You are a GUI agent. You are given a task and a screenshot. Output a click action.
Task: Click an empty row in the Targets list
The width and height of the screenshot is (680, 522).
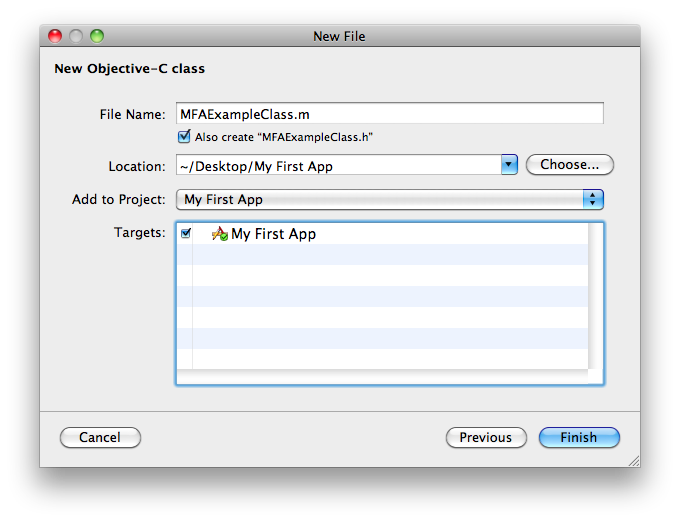[390, 297]
